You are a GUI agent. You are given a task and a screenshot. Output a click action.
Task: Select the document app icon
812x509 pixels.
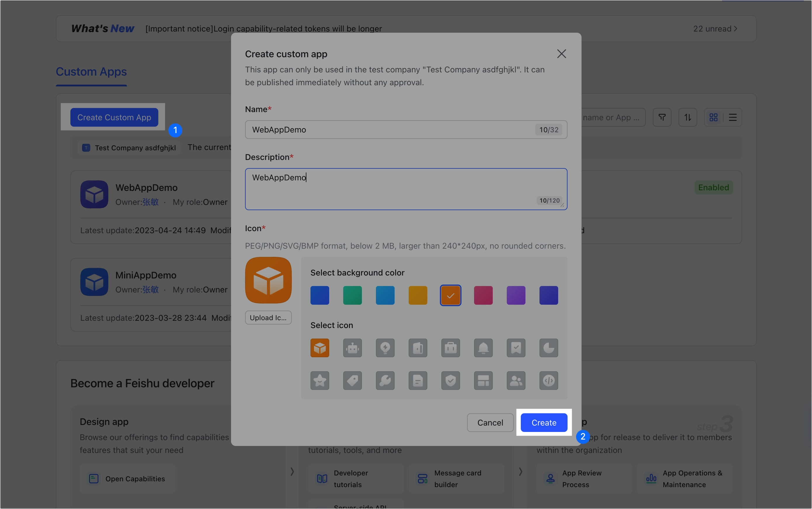click(x=418, y=380)
